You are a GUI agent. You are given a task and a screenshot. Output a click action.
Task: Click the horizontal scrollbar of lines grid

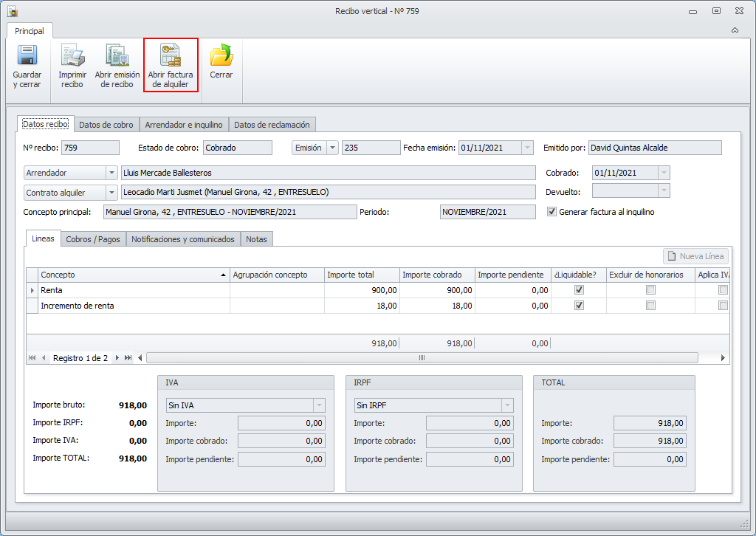pos(422,358)
